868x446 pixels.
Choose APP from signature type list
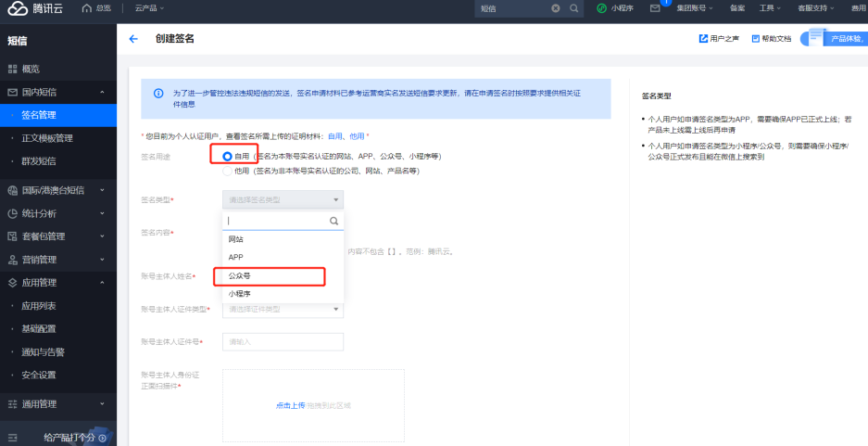(x=283, y=257)
